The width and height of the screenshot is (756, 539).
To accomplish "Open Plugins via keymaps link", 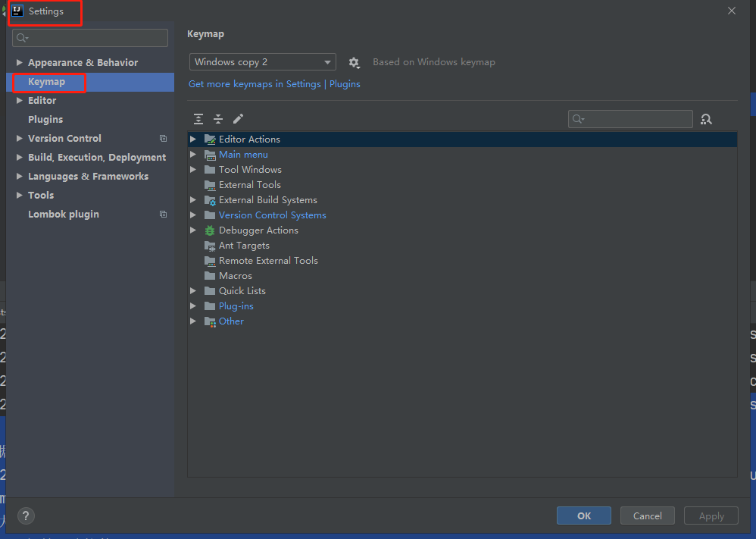I will tap(345, 83).
